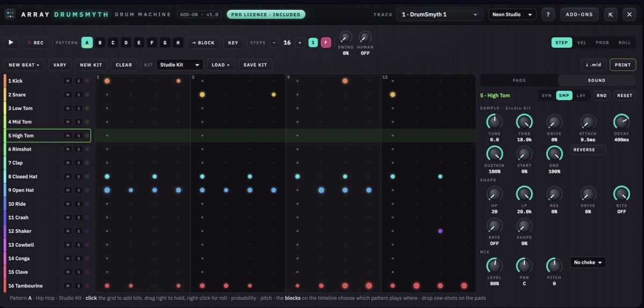The image size is (644, 308).
Task: Click the Level knob showing 80%
Action: tap(494, 266)
